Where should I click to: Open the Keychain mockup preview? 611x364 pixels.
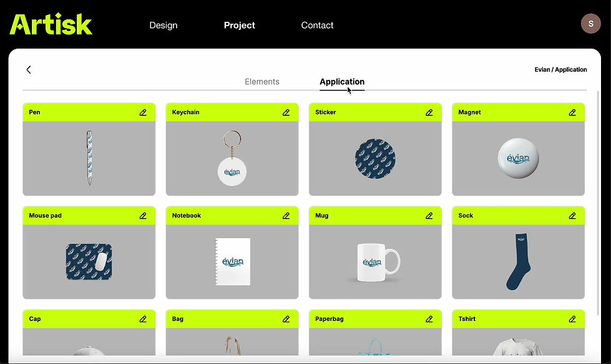click(x=232, y=158)
